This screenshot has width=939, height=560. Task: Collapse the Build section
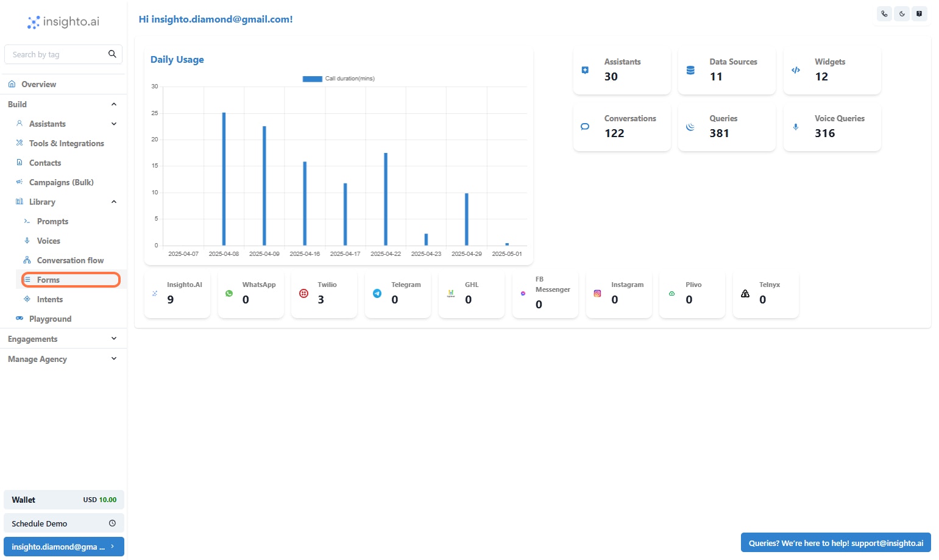point(63,104)
